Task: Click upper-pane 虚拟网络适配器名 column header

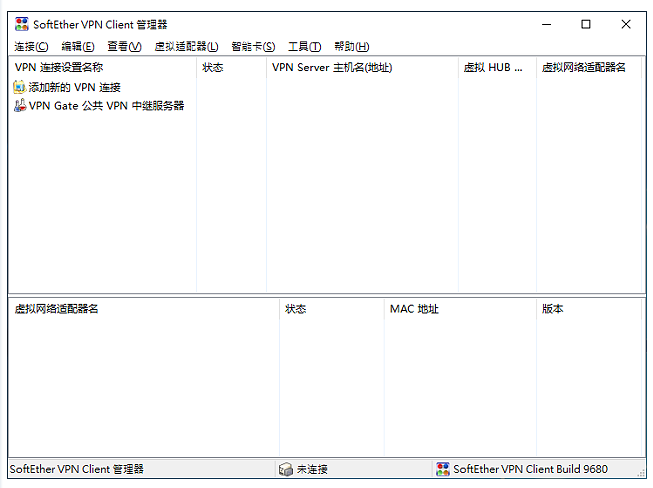Action: pos(588,67)
